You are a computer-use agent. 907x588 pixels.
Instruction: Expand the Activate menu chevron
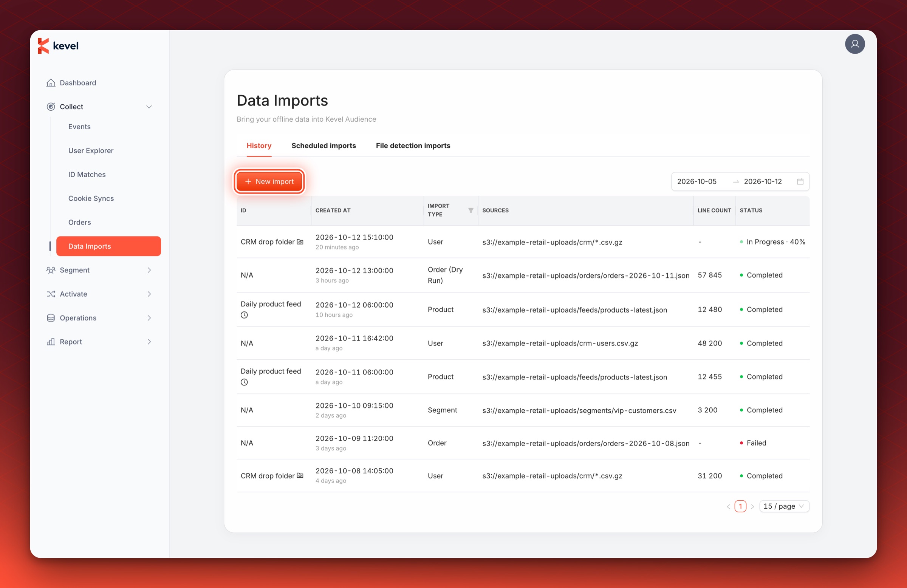pos(149,294)
